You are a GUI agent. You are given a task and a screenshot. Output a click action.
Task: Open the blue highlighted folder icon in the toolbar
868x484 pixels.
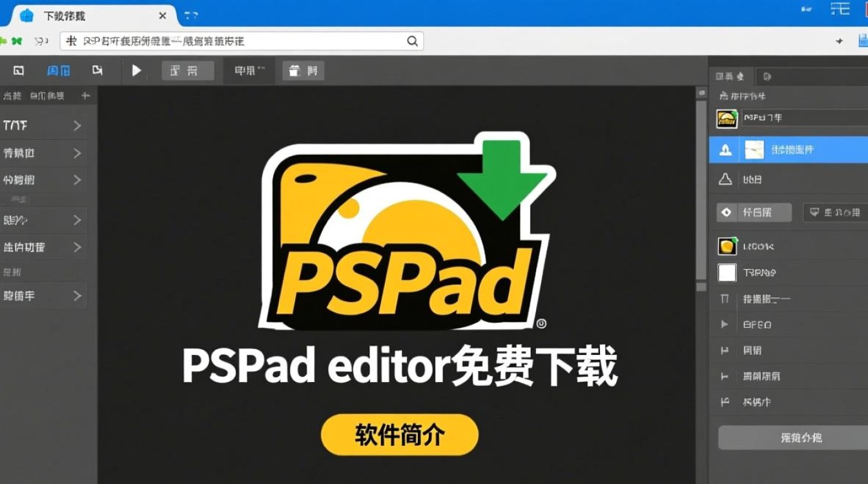[59, 70]
